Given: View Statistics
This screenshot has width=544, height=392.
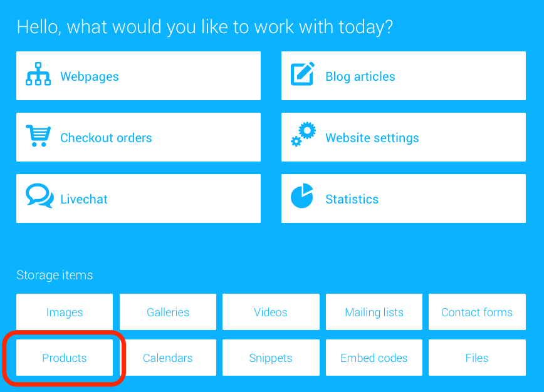Looking at the screenshot, I should point(404,199).
